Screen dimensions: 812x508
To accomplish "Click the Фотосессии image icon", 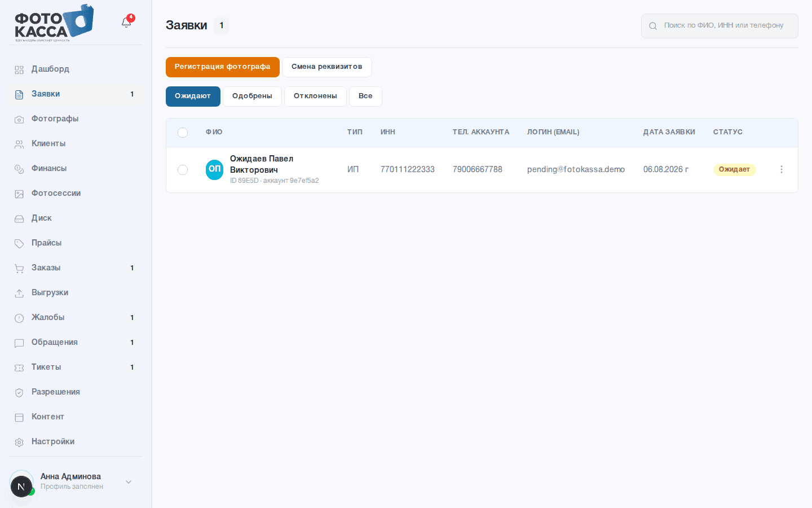I will pos(19,194).
